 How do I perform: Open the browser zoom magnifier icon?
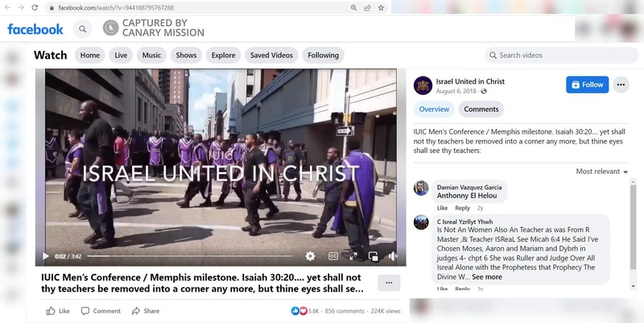[x=353, y=8]
